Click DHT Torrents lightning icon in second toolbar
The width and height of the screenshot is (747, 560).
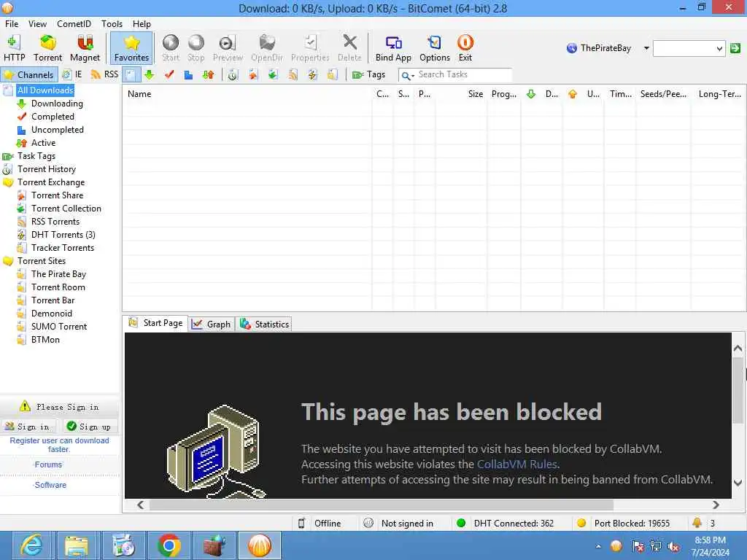312,75
